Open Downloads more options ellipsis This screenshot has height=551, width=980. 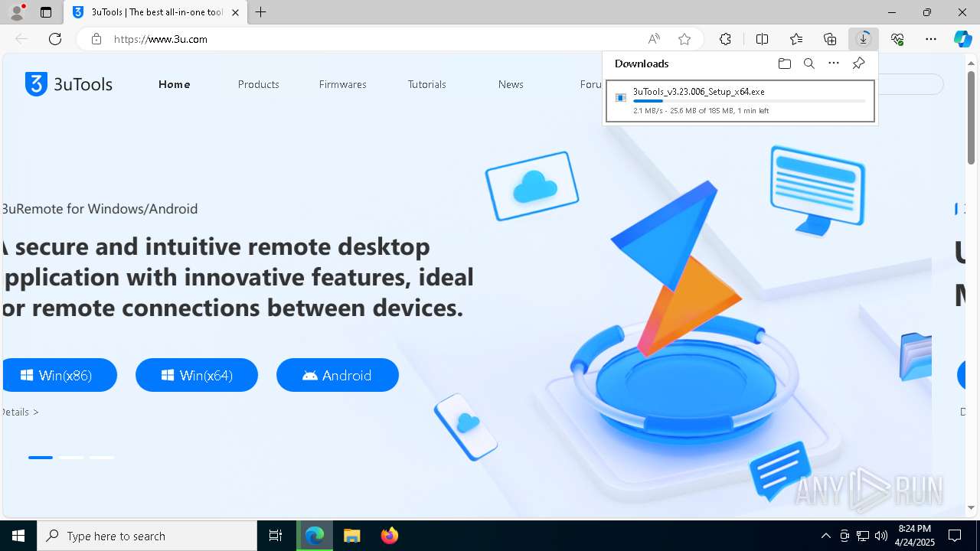tap(834, 64)
